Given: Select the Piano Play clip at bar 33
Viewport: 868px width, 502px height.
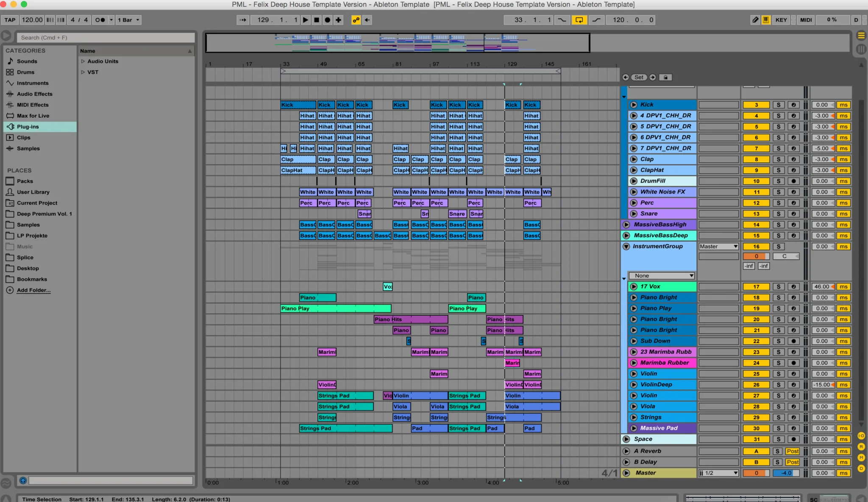Looking at the screenshot, I should [x=336, y=308].
